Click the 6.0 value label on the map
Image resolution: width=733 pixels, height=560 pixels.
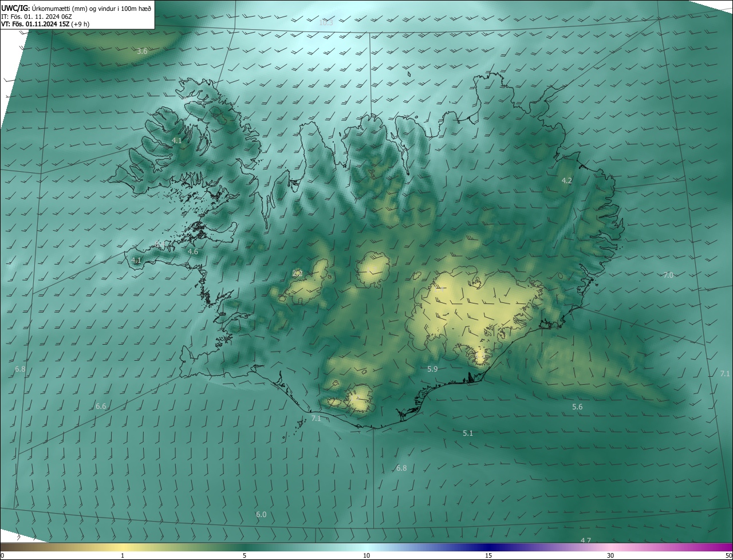(x=261, y=515)
